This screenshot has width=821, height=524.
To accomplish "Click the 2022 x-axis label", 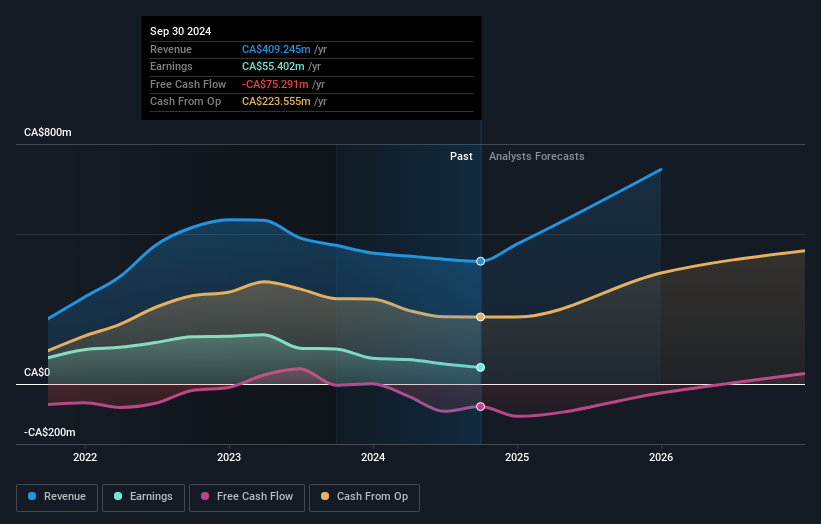I will coord(85,458).
